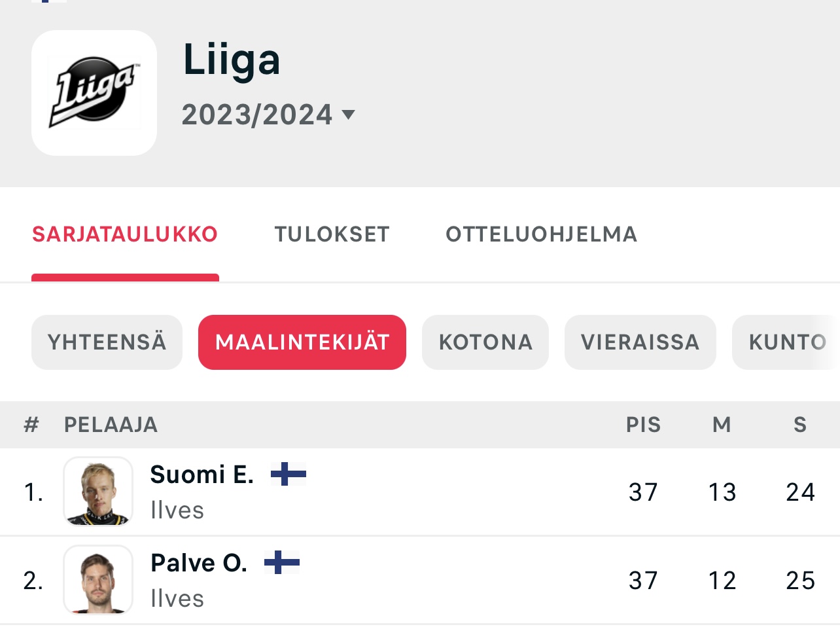Choose the Kotona filter
The image size is (840, 631).
(485, 342)
